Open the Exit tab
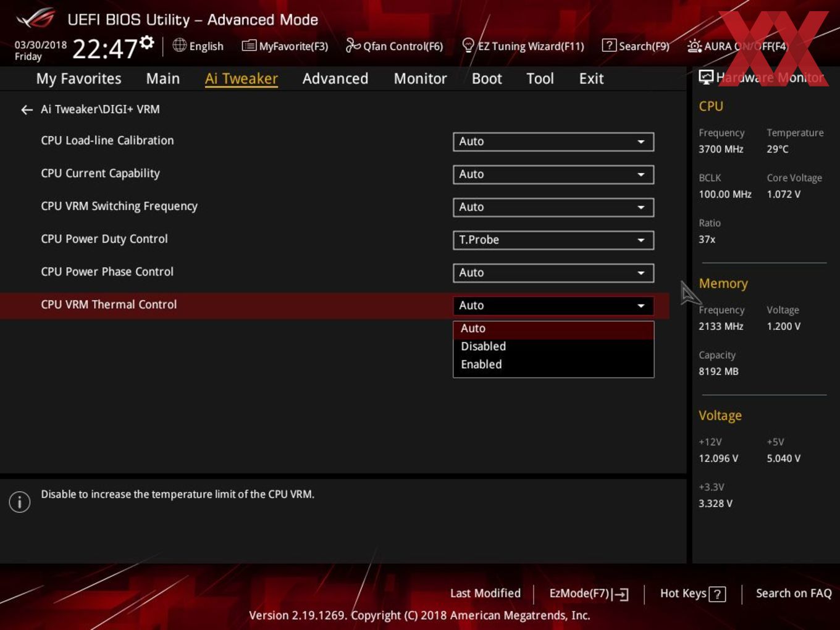 [591, 78]
